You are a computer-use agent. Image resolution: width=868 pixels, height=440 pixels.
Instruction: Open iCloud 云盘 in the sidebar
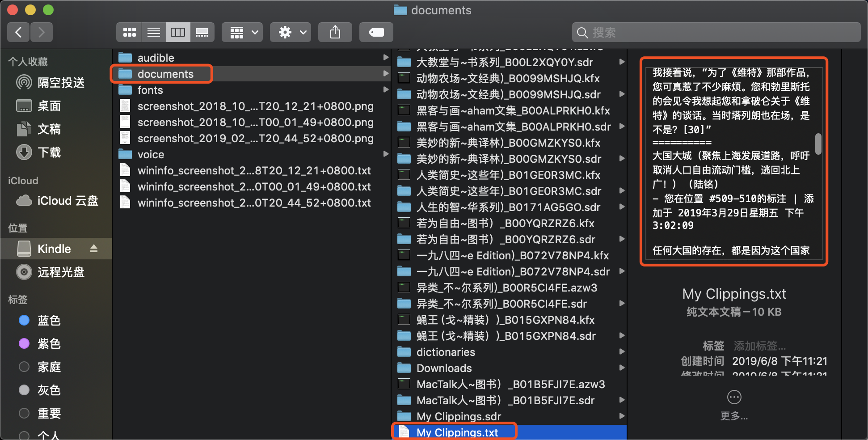tap(56, 200)
